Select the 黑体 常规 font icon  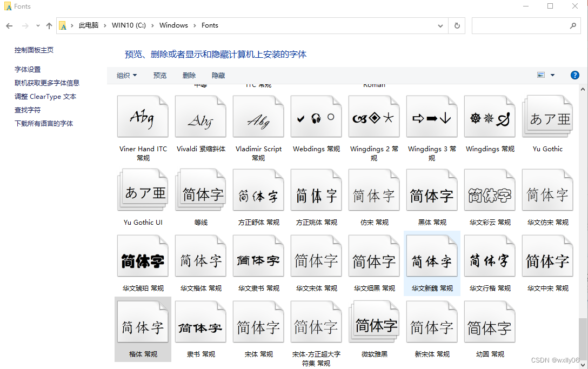(432, 190)
